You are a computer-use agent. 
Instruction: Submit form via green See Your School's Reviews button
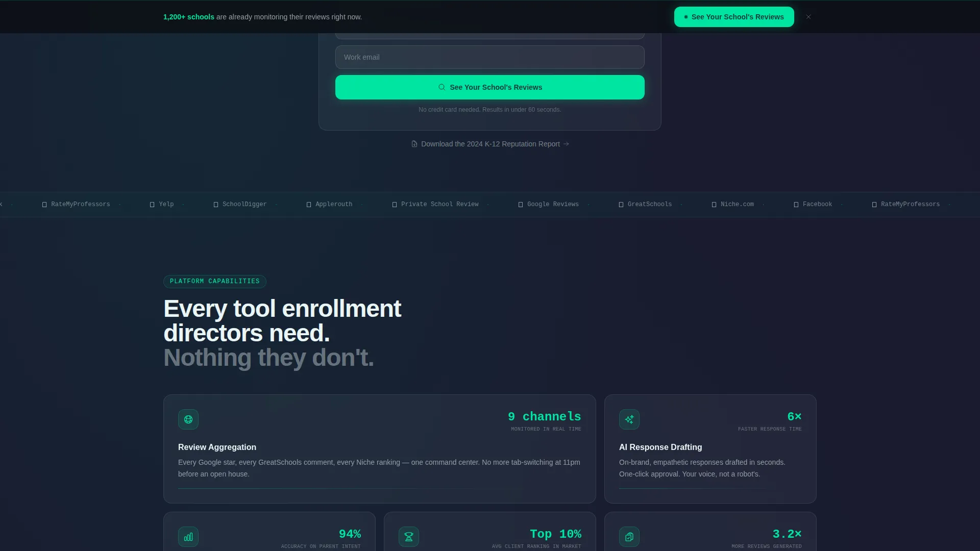coord(490,87)
